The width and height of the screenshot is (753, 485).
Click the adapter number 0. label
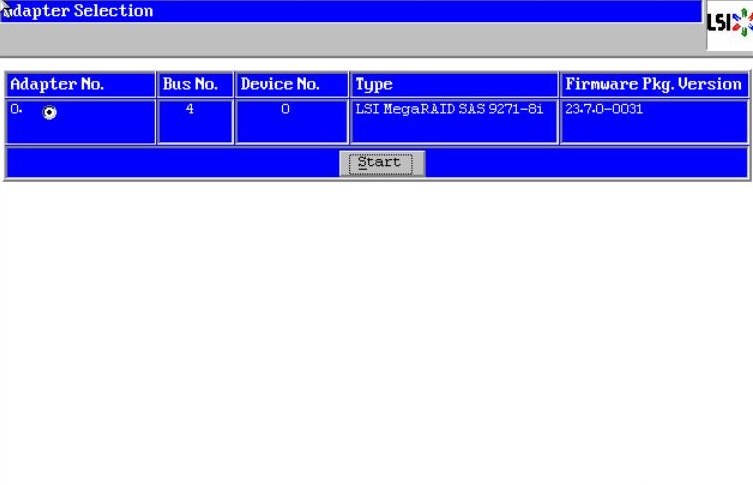pyautogui.click(x=16, y=109)
